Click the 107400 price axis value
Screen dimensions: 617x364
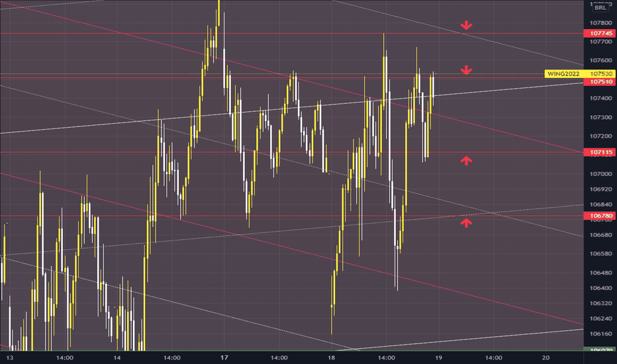click(x=600, y=98)
